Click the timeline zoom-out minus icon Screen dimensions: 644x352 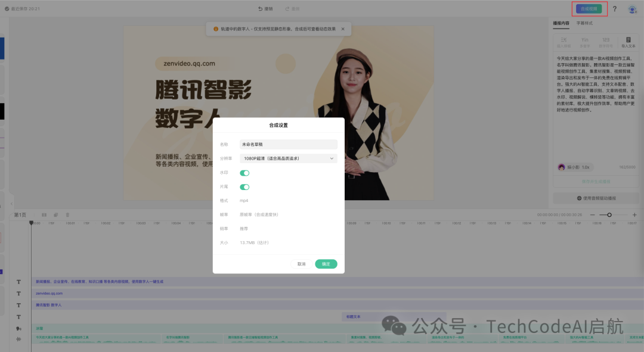[592, 214]
